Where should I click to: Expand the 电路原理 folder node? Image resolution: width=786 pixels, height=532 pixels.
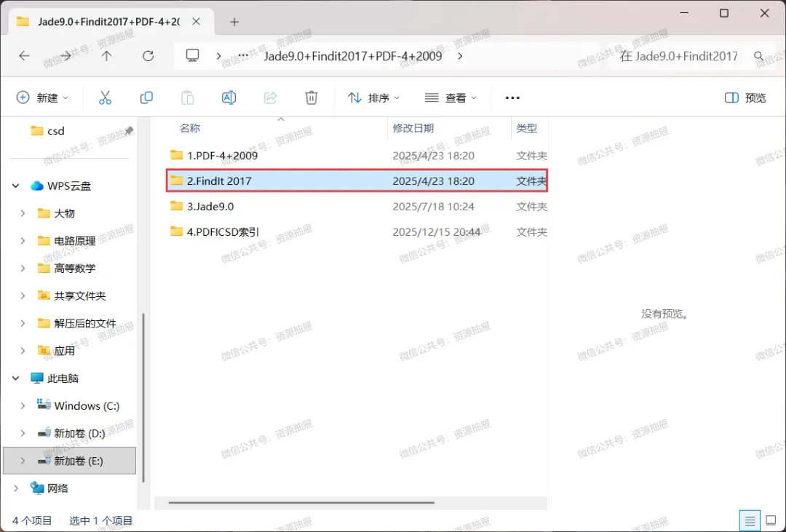(23, 241)
